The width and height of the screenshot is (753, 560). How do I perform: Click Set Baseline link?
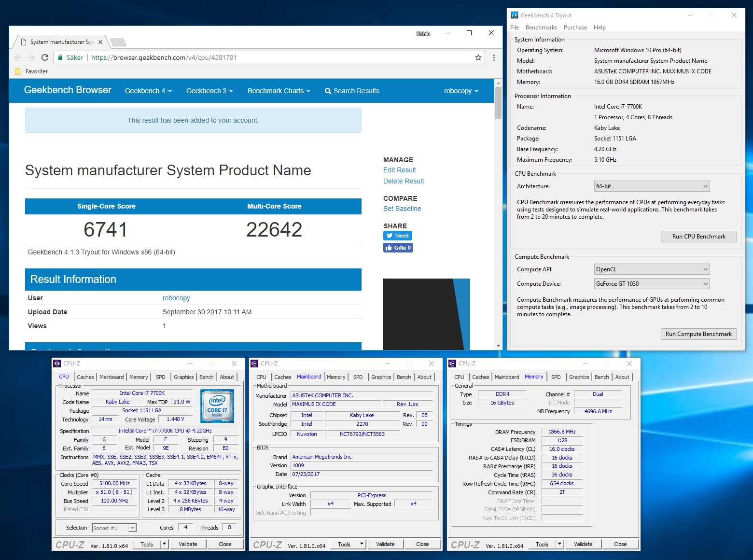pyautogui.click(x=402, y=209)
